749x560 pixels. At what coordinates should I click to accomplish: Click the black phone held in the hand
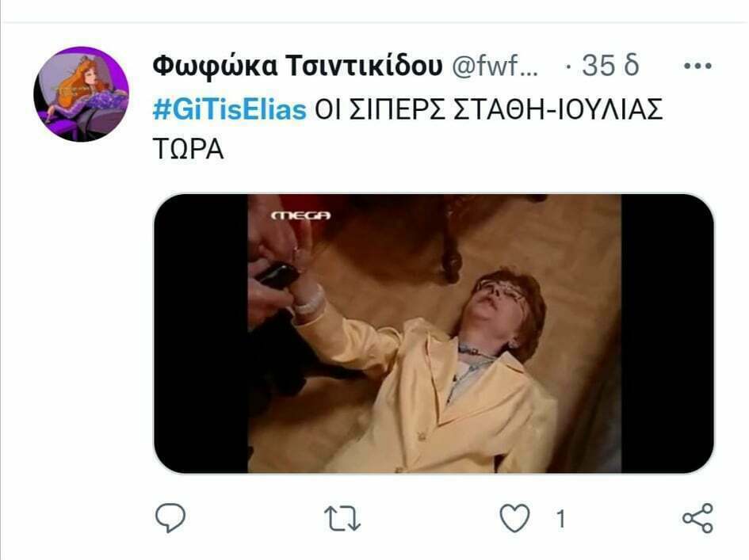pos(278,276)
